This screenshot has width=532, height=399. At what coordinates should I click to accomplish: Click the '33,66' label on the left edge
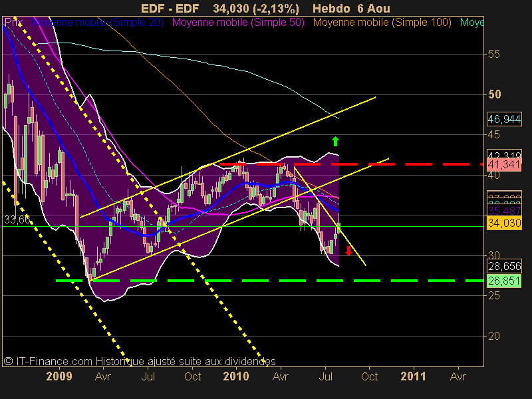[x=17, y=220]
